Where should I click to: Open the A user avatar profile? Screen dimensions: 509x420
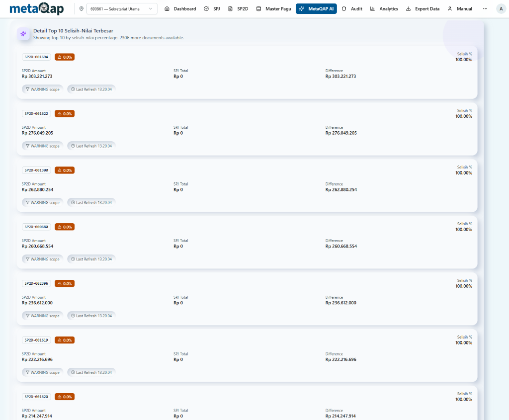point(501,8)
